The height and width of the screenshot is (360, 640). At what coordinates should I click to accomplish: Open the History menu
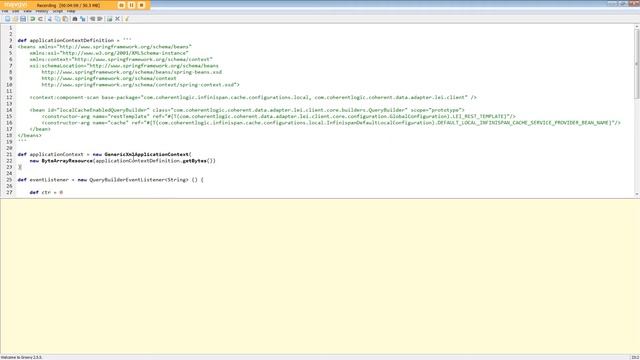point(42,11)
